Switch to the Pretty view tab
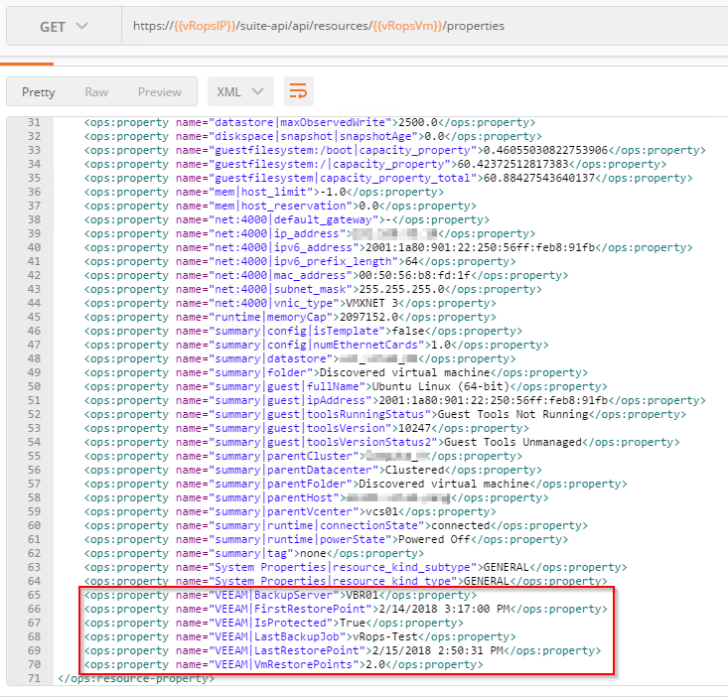The width and height of the screenshot is (728, 700). click(39, 91)
